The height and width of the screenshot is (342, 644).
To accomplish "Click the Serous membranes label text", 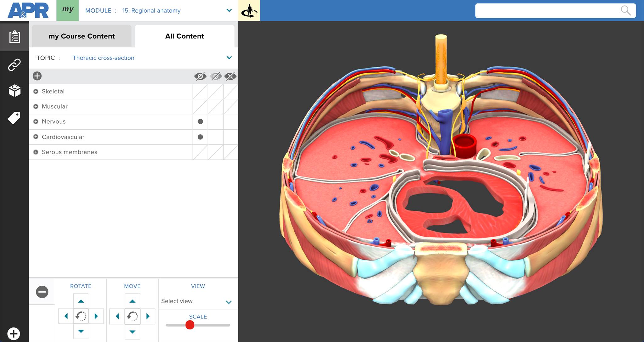I will click(x=69, y=152).
